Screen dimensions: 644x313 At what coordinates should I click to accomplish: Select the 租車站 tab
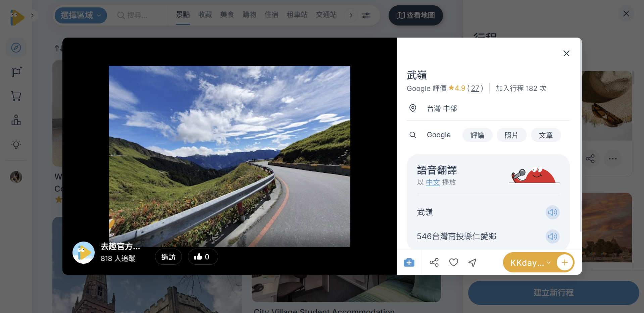click(x=297, y=15)
